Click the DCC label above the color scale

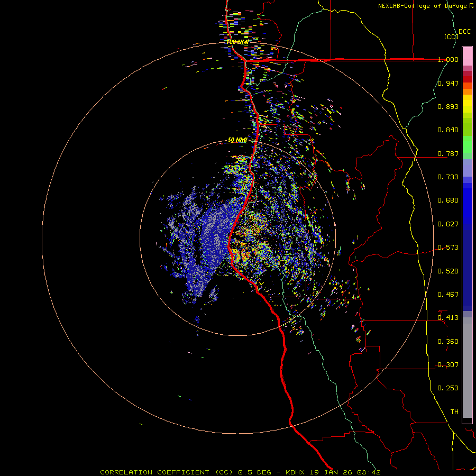(x=464, y=32)
